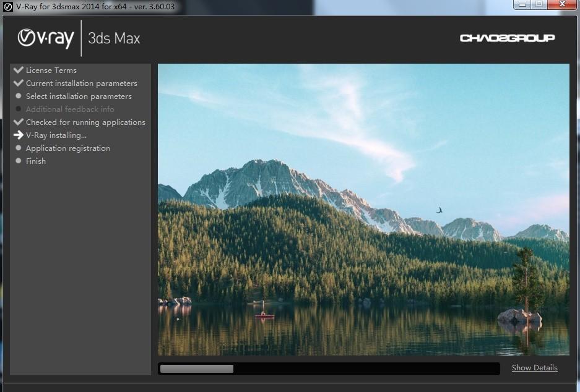Click the installer window title text
The height and width of the screenshot is (392, 580).
click(x=95, y=7)
